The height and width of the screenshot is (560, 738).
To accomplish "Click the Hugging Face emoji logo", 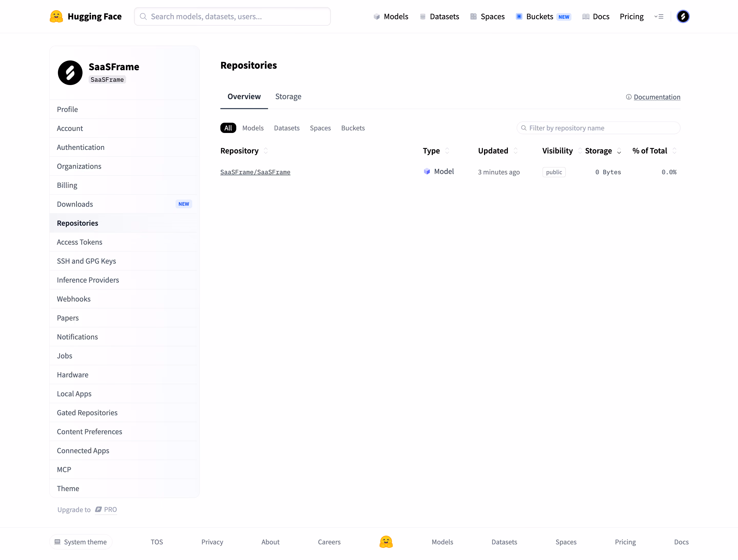I will tap(56, 16).
